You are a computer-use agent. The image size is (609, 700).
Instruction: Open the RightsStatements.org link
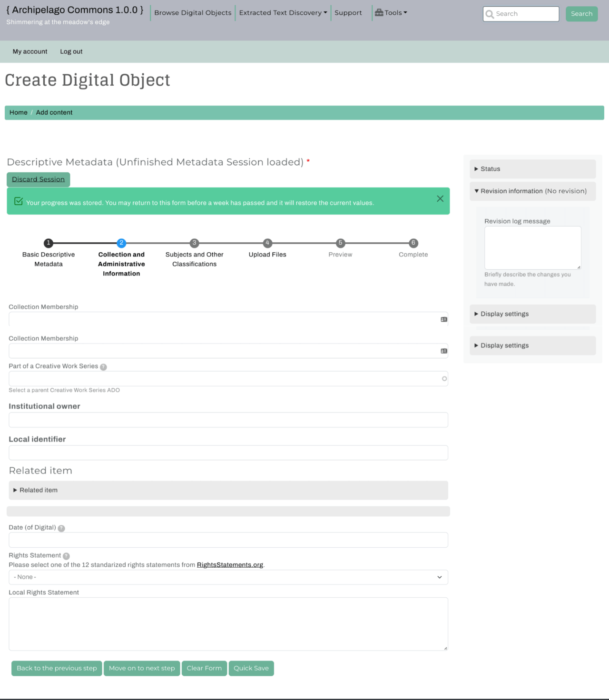[230, 565]
